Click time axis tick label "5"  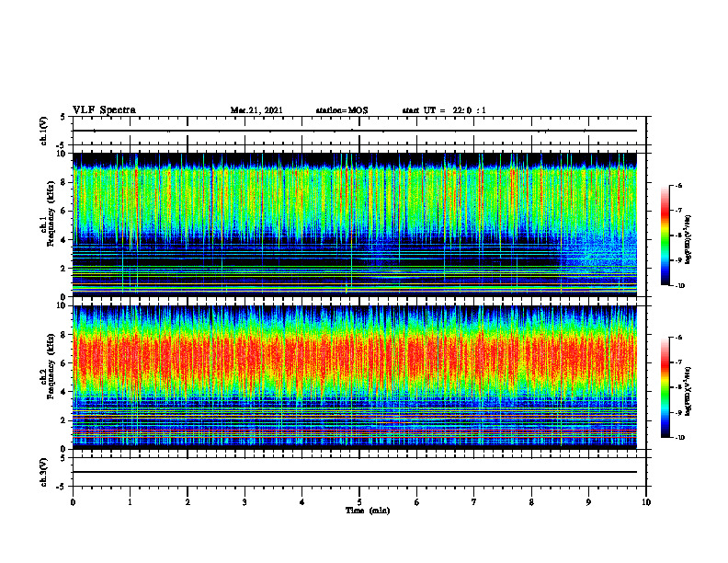tap(359, 502)
